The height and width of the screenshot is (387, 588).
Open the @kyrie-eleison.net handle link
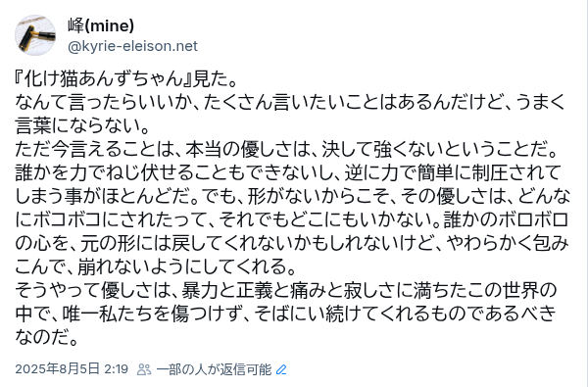point(132,46)
